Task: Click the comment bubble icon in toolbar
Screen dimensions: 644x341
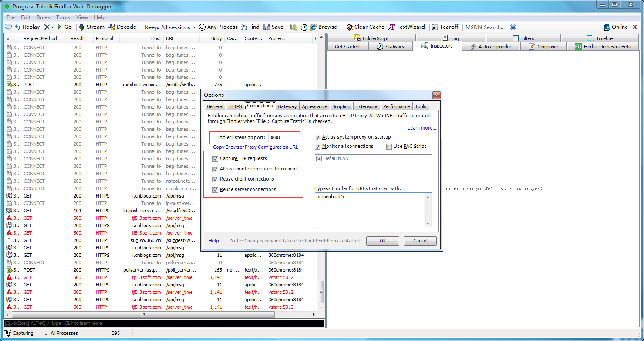Action: [8, 27]
